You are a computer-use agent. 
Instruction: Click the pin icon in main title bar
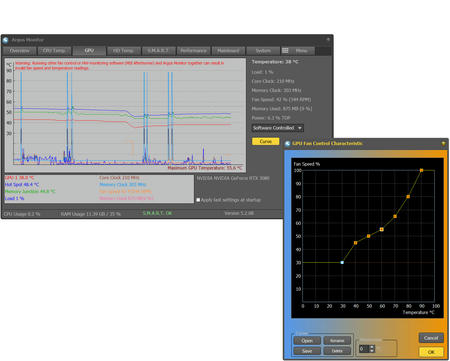[x=328, y=39]
